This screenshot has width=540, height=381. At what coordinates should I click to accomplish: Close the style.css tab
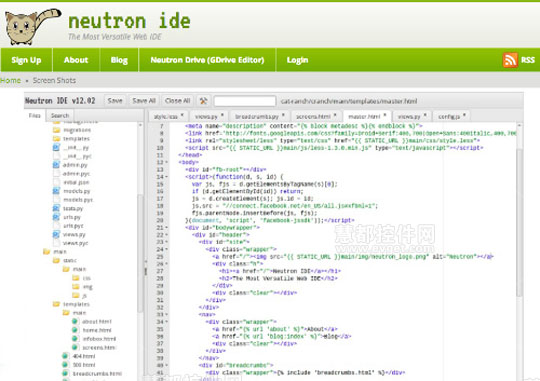(x=182, y=115)
